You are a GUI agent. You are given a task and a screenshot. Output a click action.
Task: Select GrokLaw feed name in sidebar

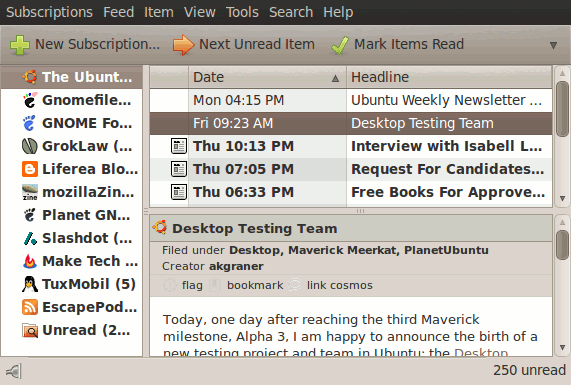point(87,146)
